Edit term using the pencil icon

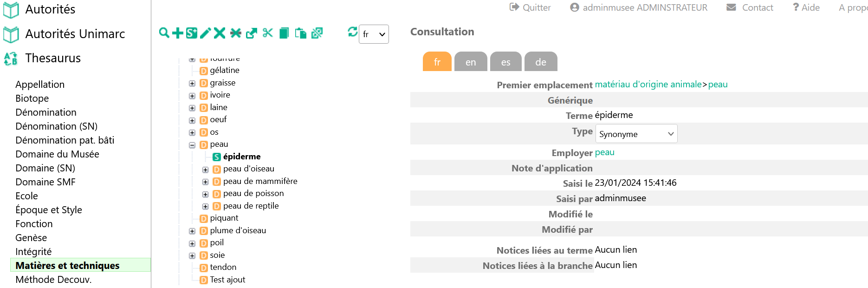click(x=206, y=33)
